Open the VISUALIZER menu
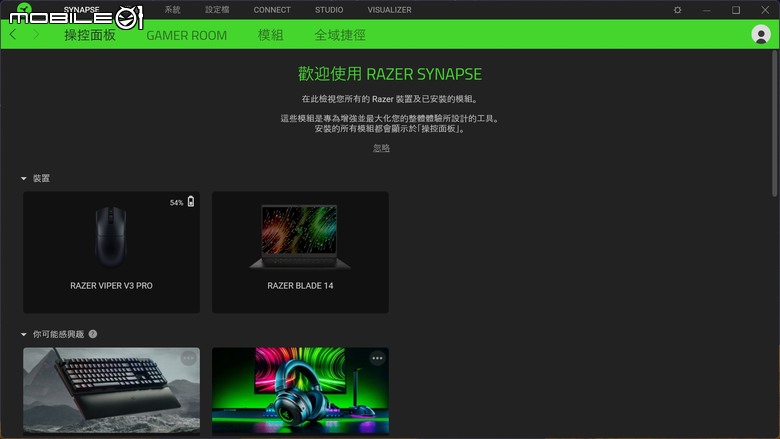This screenshot has width=780, height=439. click(390, 10)
